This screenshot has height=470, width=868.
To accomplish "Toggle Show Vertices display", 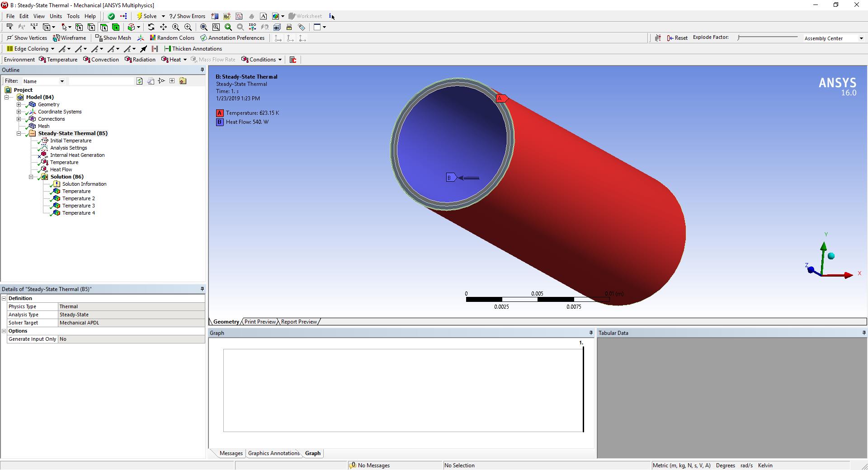I will (x=27, y=38).
